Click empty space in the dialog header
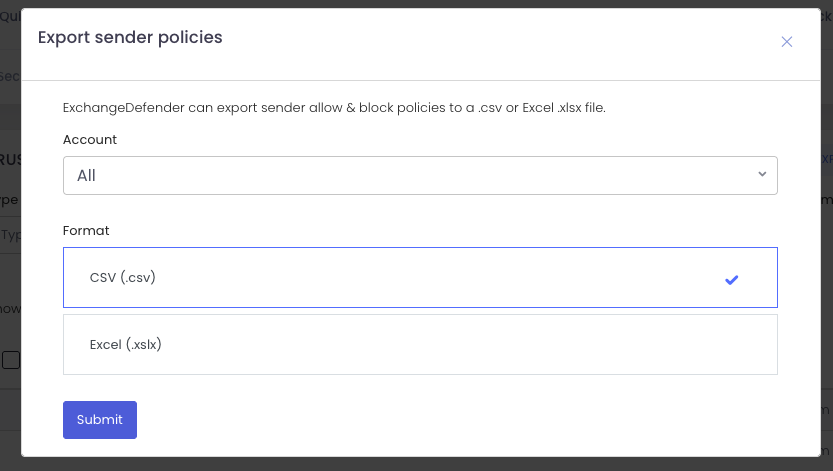 click(500, 40)
